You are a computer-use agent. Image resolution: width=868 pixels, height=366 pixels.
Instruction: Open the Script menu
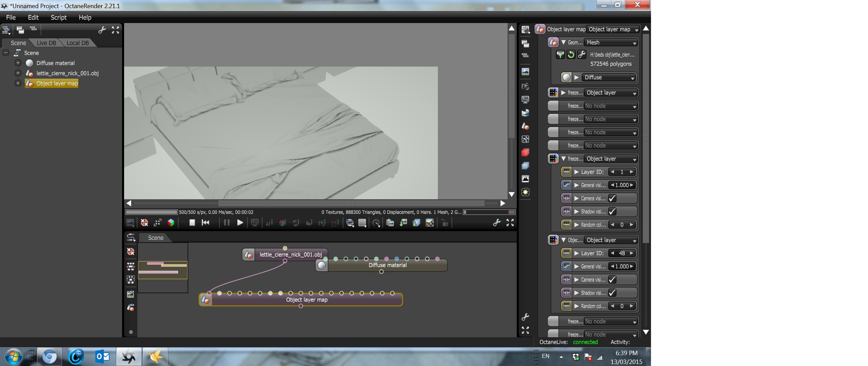coord(58,17)
